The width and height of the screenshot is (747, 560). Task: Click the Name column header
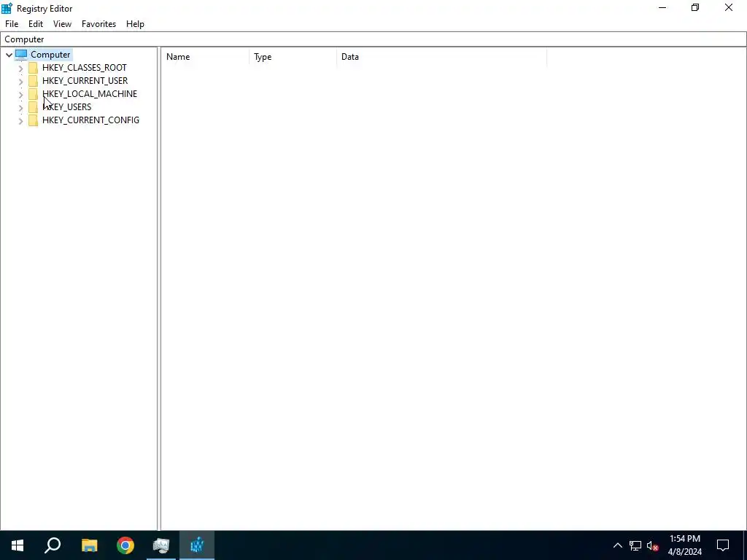[205, 57]
